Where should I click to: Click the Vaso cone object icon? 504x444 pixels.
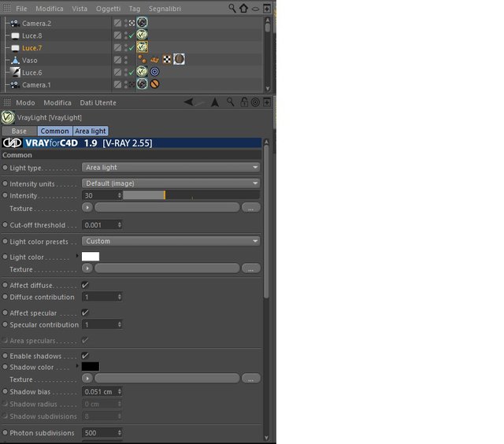(x=15, y=60)
